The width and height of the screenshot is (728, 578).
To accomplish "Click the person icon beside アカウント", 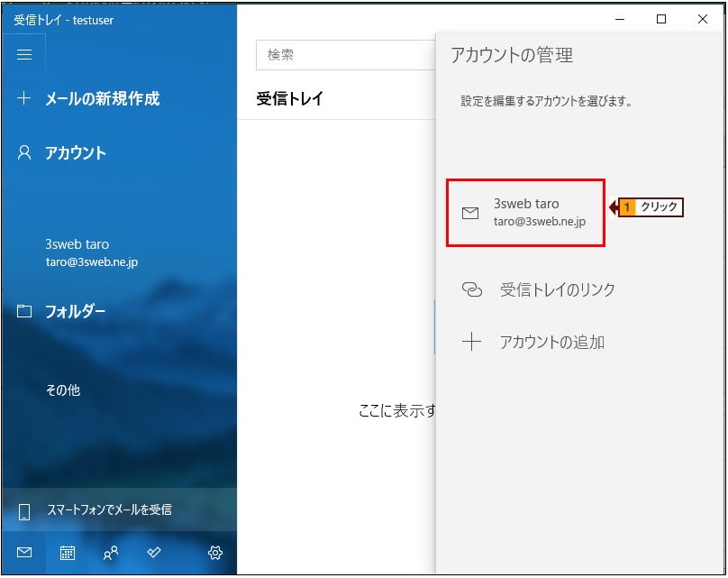I will click(24, 153).
